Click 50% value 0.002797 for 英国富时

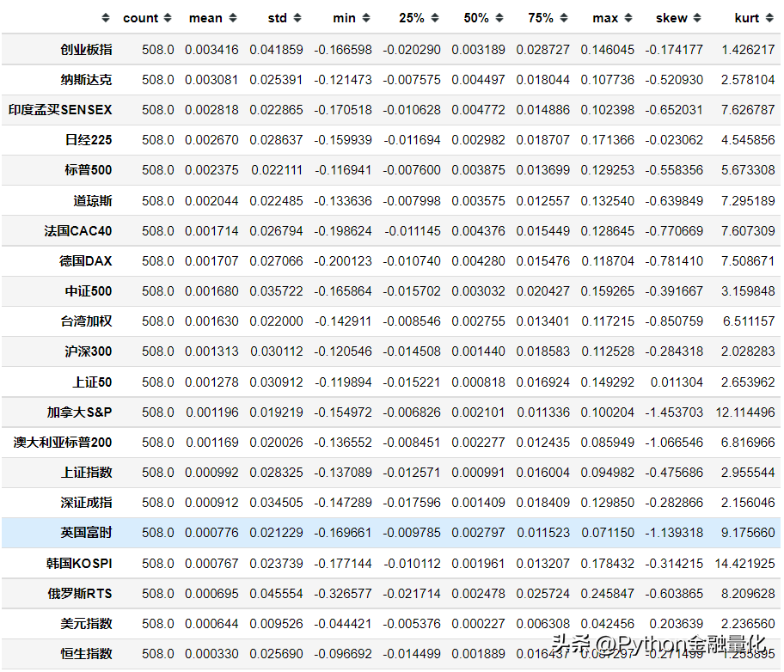pyautogui.click(x=479, y=533)
